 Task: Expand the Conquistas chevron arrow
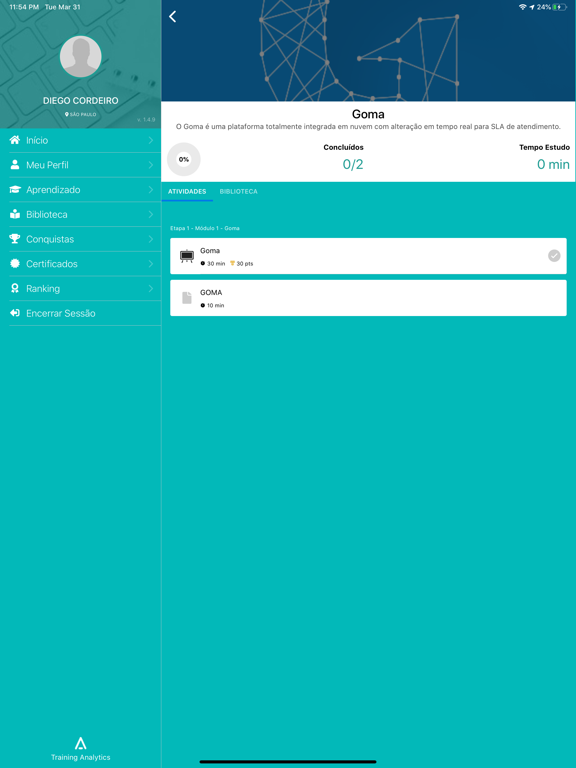(151, 239)
